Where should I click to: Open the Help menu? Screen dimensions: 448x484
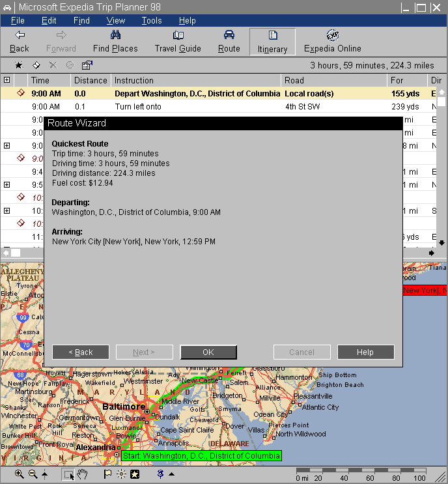pos(188,21)
